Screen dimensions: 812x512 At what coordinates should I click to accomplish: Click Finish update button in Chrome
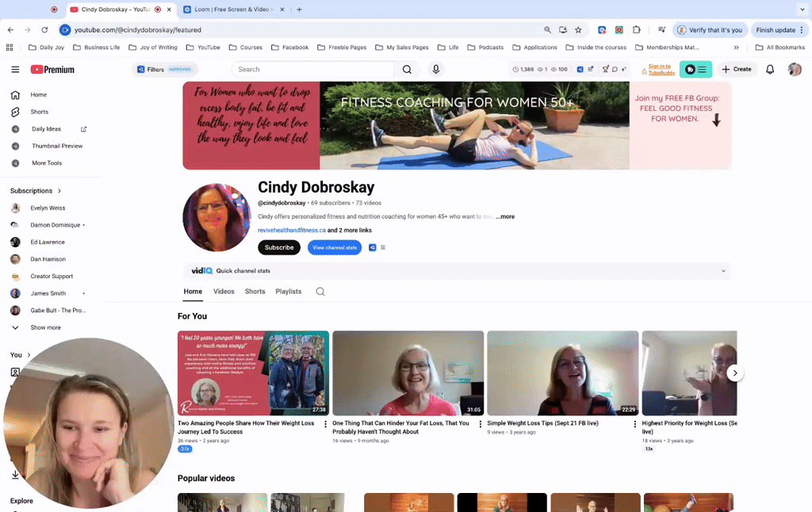(x=779, y=30)
